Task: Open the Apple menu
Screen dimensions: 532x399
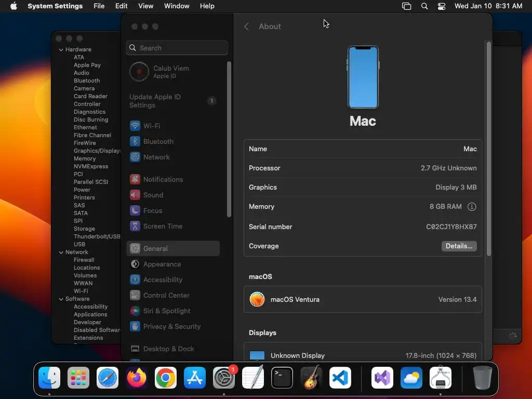Action: click(x=14, y=6)
